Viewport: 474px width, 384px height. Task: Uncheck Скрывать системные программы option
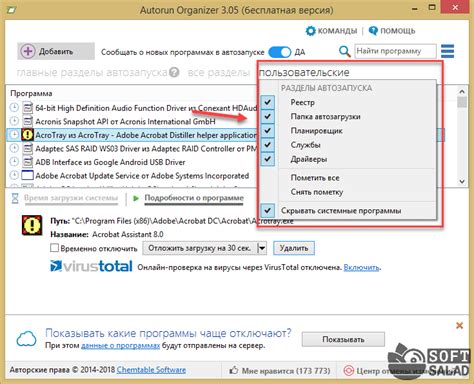tap(267, 210)
